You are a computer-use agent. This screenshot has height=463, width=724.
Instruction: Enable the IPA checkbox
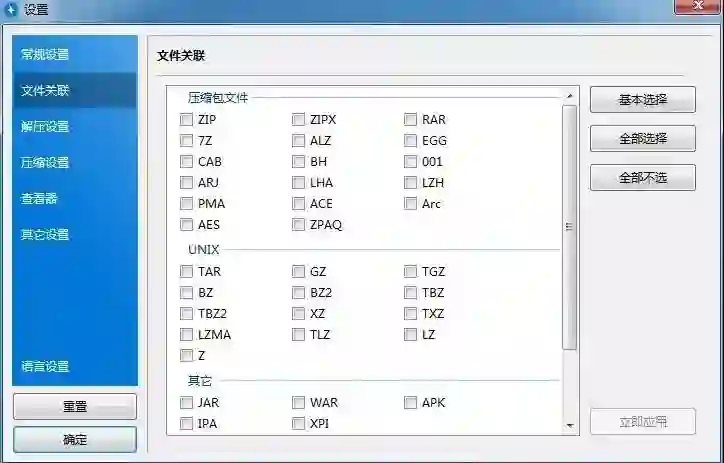click(186, 423)
